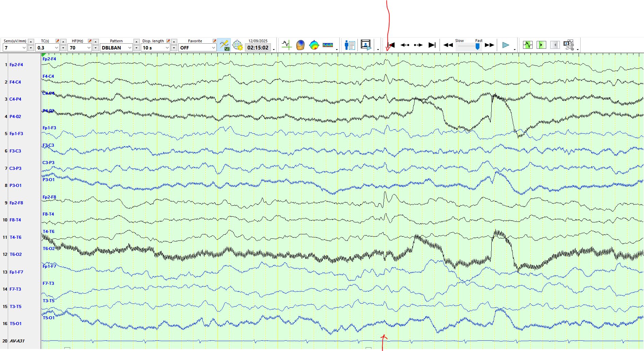Screen dimensions: 644x351
Task: Step backward with the left arrow-dot button
Action: tap(405, 45)
